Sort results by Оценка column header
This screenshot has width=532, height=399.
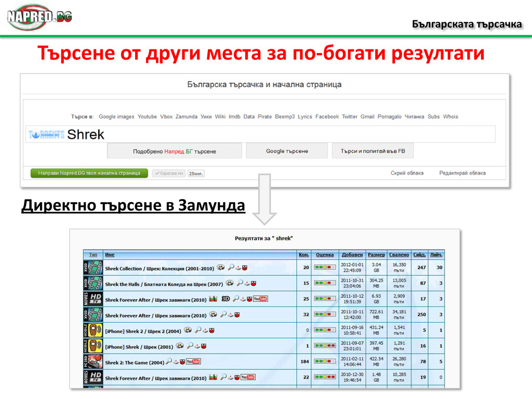coord(325,255)
